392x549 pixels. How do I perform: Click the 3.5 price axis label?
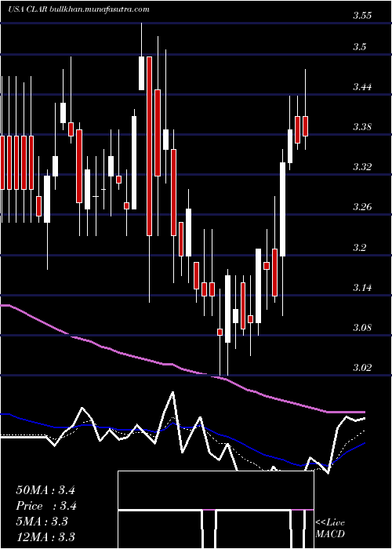tap(359, 47)
